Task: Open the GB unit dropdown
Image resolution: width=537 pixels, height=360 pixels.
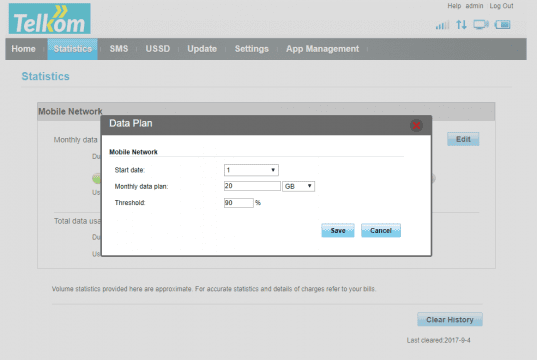Action: click(x=298, y=186)
